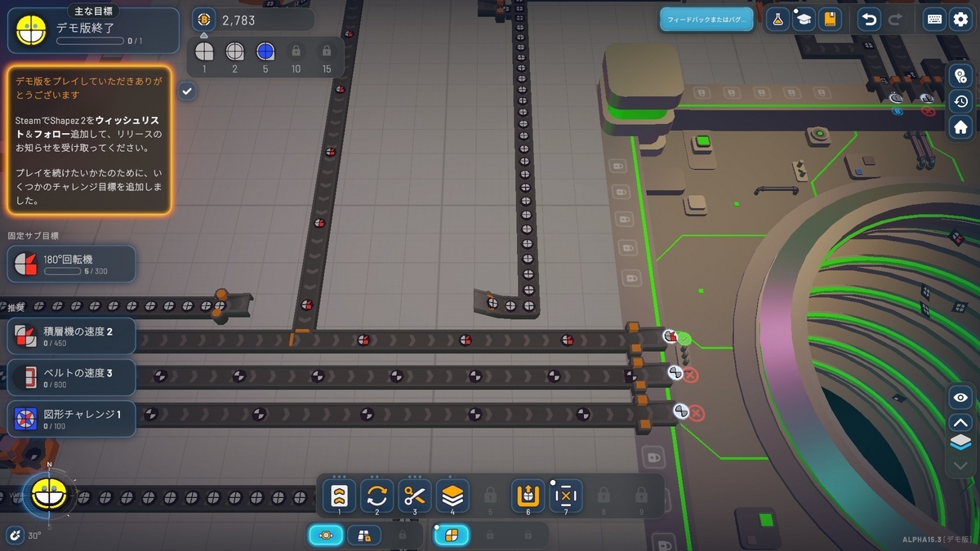Click the 180°回転機 progress bar
The width and height of the screenshot is (980, 551).
click(62, 271)
